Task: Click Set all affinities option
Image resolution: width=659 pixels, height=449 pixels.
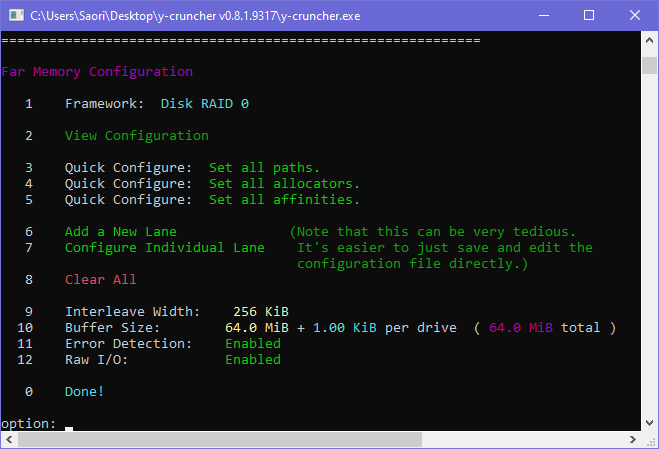Action: tap(284, 200)
